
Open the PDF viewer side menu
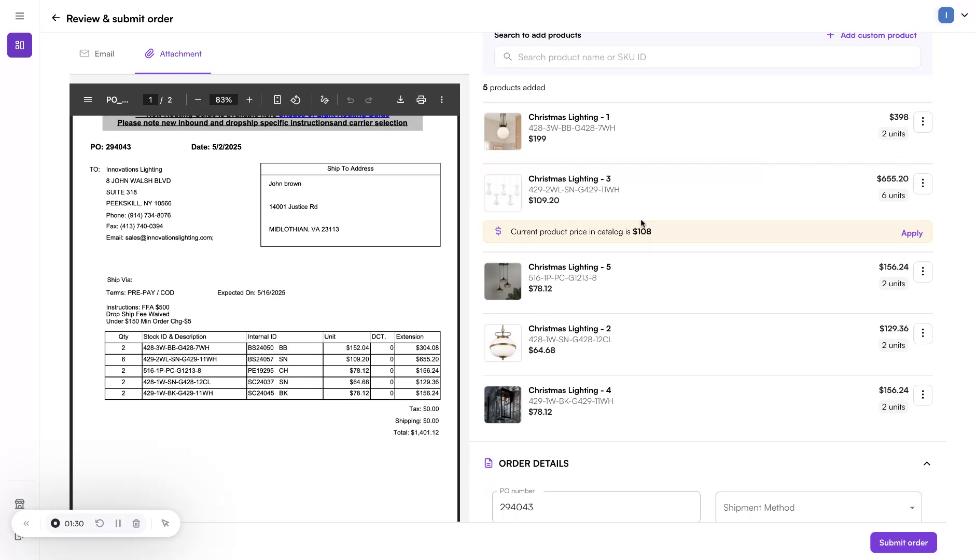88,100
